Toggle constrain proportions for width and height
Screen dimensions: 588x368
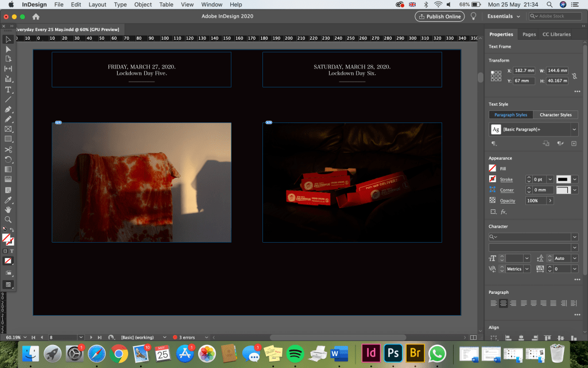tap(574, 75)
